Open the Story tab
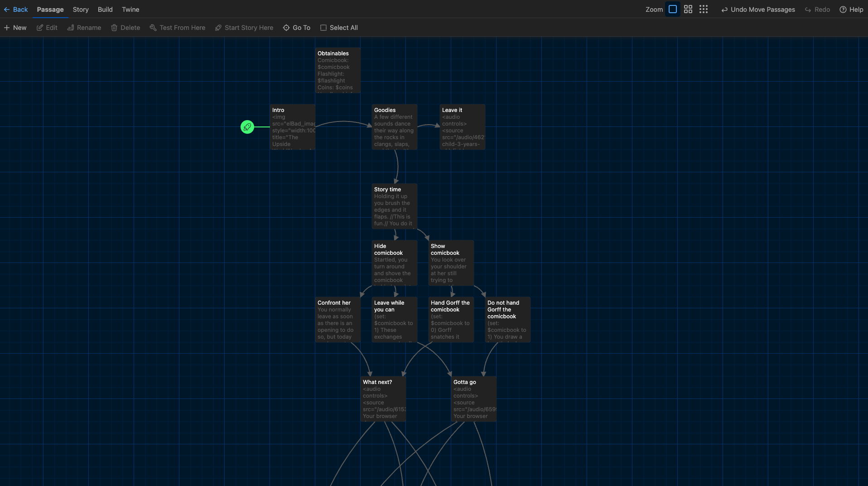Screen dimensions: 868x486 [81, 10]
